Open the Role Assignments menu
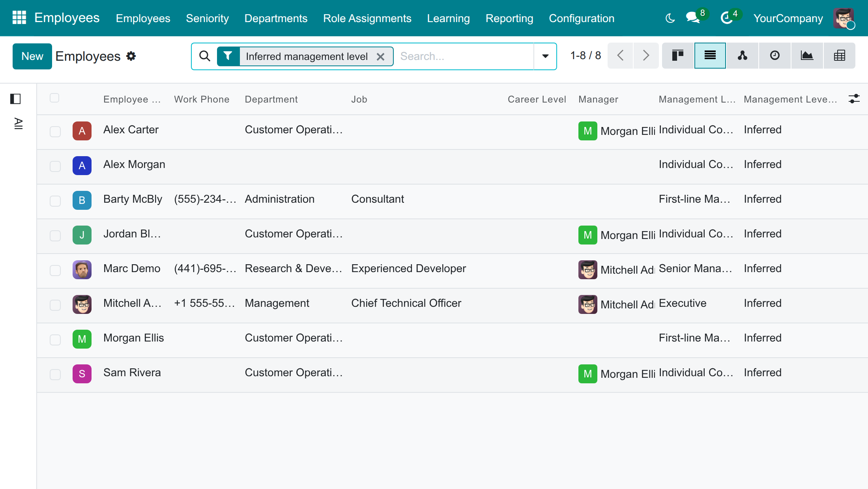The width and height of the screenshot is (868, 489). (x=367, y=18)
